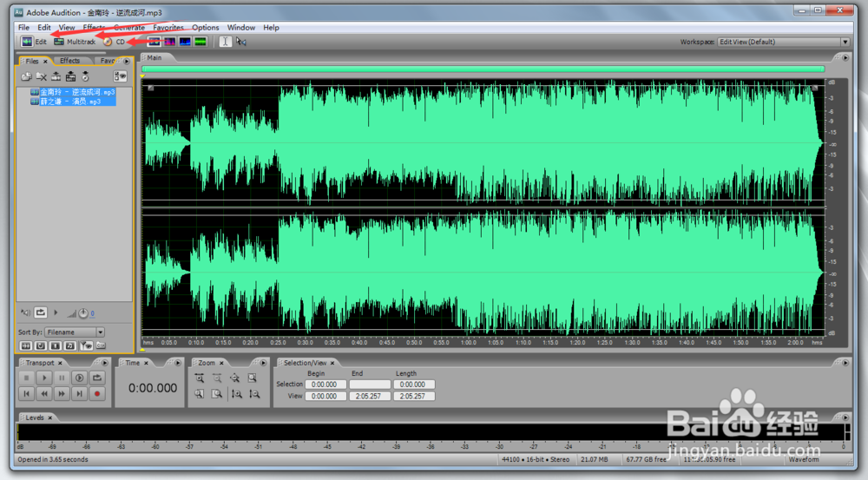The image size is (868, 480).
Task: Select the Waveform display icon in toolbar
Action: click(155, 42)
